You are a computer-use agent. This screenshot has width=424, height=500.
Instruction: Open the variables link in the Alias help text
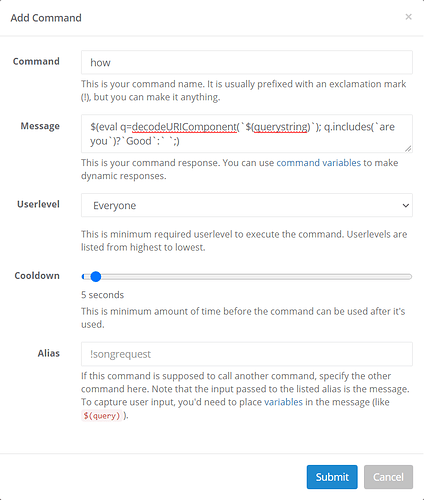point(283,402)
